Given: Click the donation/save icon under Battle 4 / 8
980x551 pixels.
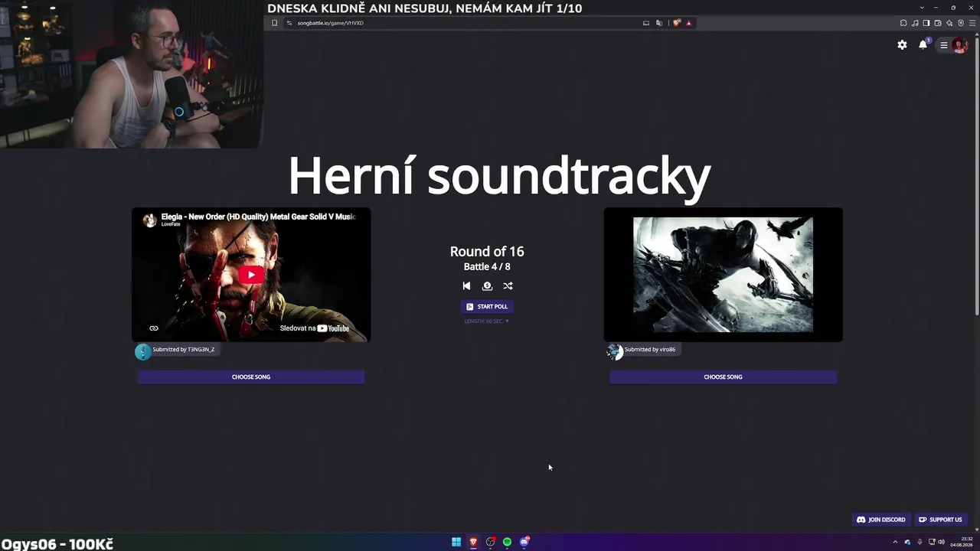Looking at the screenshot, I should pyautogui.click(x=487, y=285).
